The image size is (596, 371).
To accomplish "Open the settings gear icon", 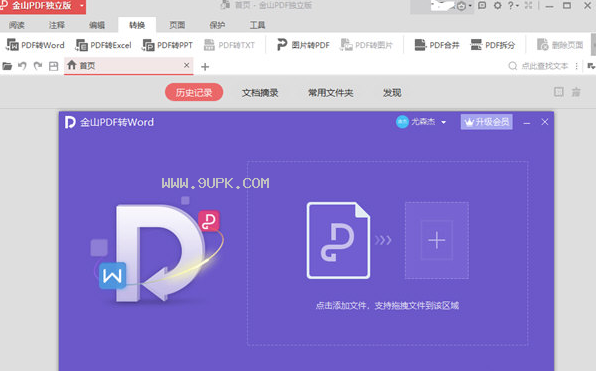I will [x=497, y=5].
